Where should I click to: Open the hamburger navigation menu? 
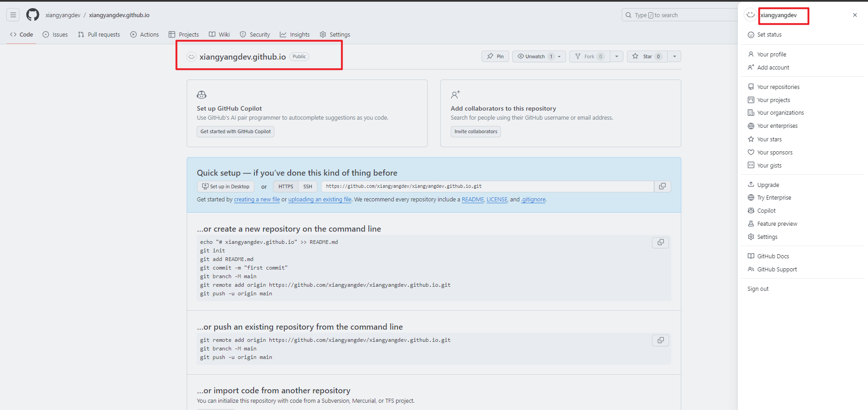pyautogui.click(x=13, y=15)
